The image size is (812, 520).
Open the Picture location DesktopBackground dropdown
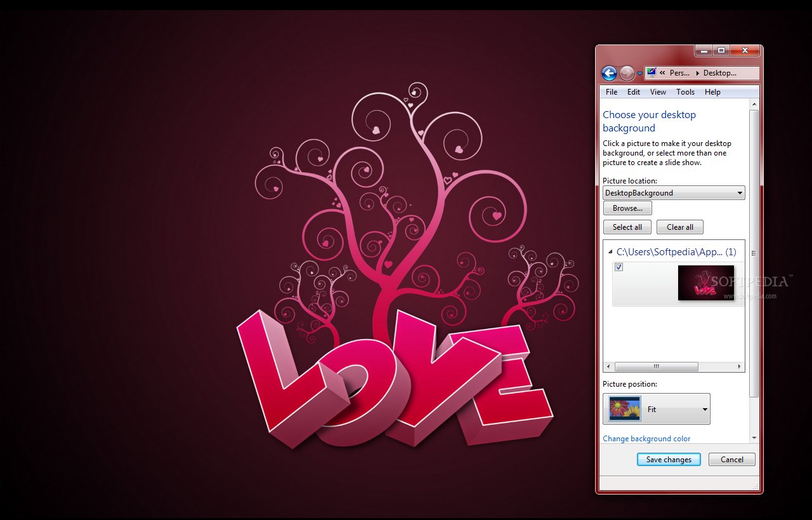pyautogui.click(x=674, y=193)
